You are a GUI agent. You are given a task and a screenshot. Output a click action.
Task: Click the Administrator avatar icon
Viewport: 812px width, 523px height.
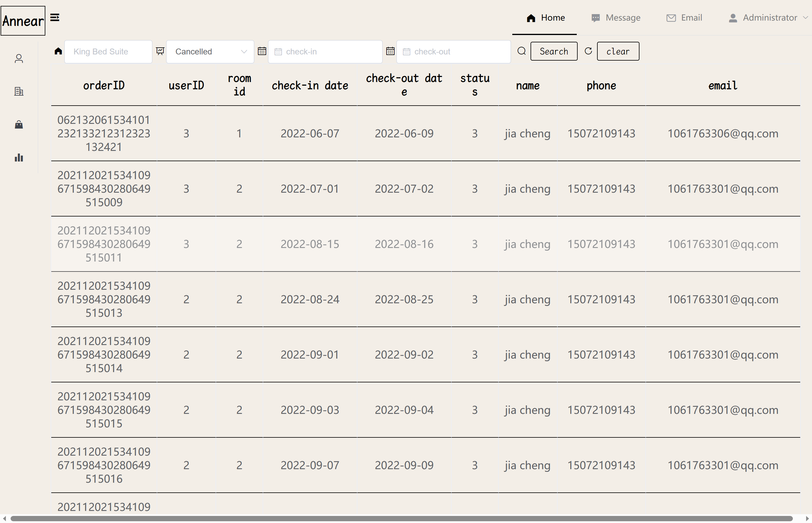[733, 18]
